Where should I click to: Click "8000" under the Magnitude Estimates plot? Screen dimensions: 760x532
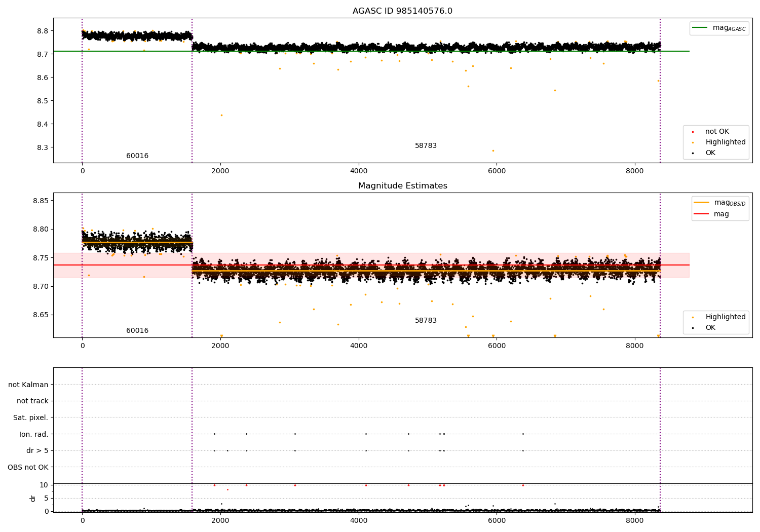pos(635,346)
